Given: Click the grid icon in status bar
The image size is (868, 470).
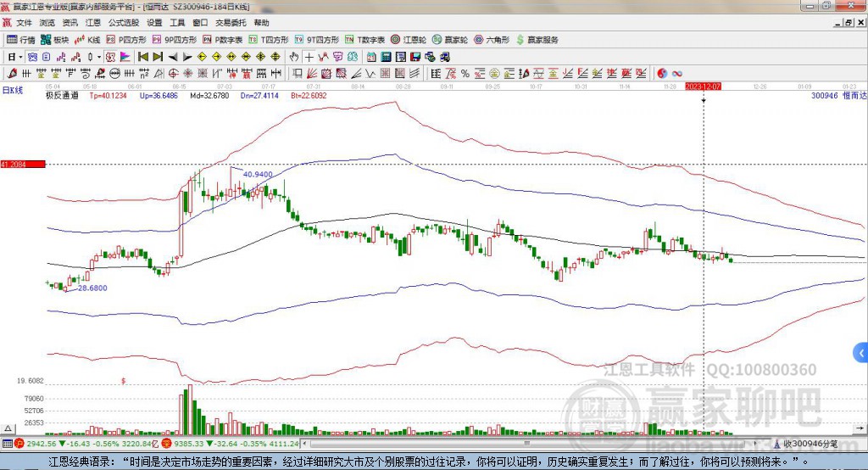Looking at the screenshot, I should point(7,444).
